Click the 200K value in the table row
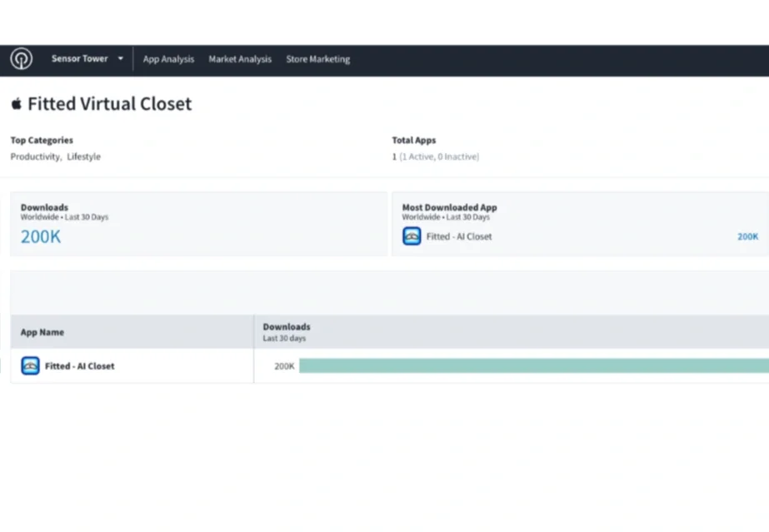Viewport: 769px width, 532px height. click(x=284, y=366)
